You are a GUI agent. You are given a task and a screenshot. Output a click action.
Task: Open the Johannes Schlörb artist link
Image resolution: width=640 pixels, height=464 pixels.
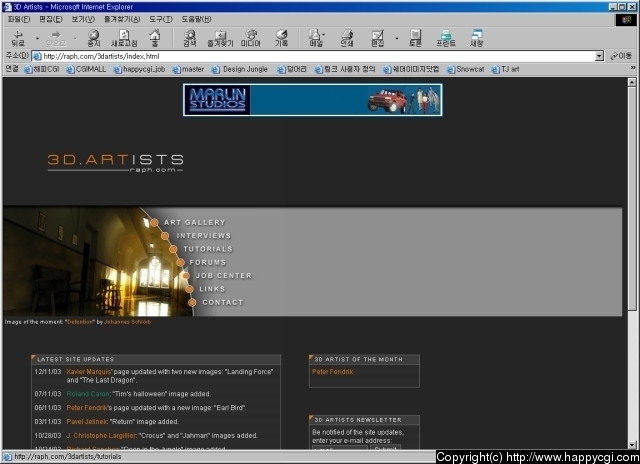click(x=127, y=322)
